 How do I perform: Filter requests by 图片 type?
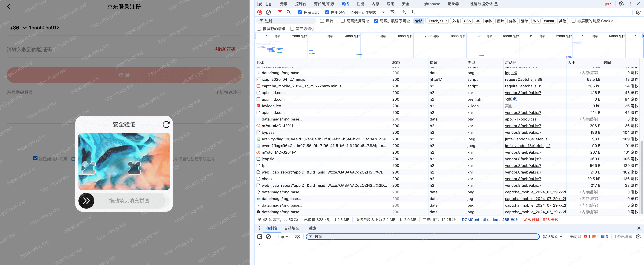(500, 21)
